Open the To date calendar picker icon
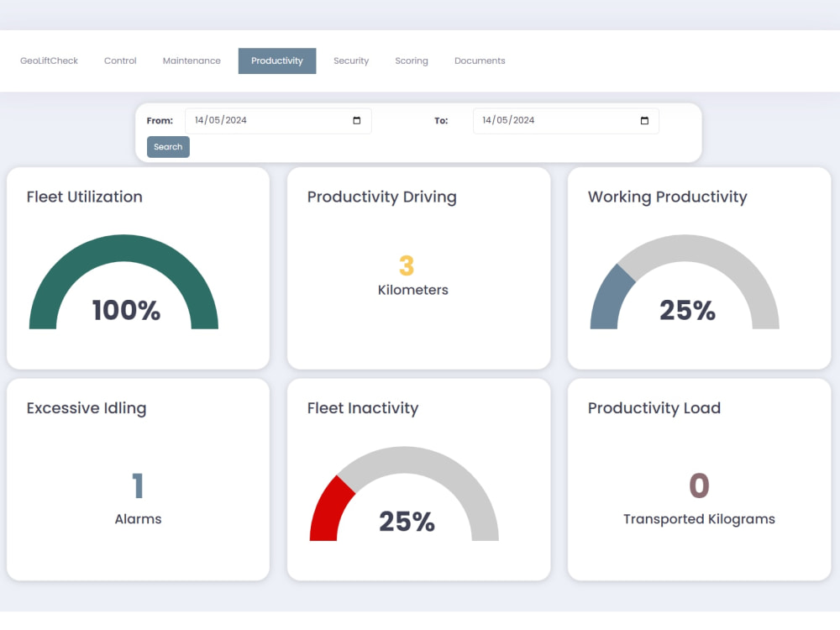Viewport: 840px width, 630px height. coord(644,120)
